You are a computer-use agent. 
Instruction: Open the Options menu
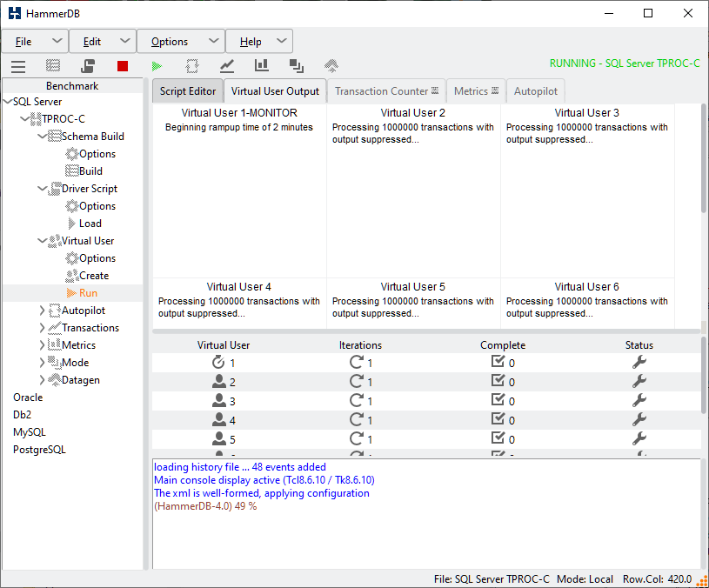click(x=181, y=42)
